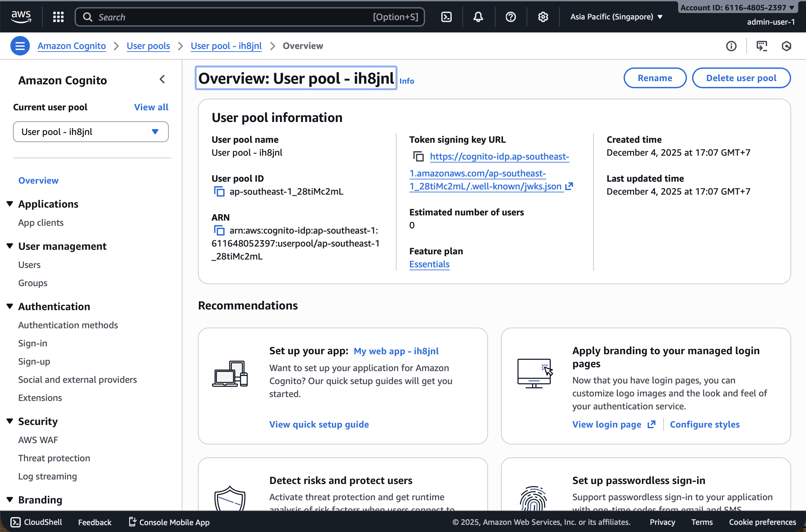Screen dimensions: 806x532
Task: Open CloudShell terminal icon in top bar
Action: [x=446, y=17]
